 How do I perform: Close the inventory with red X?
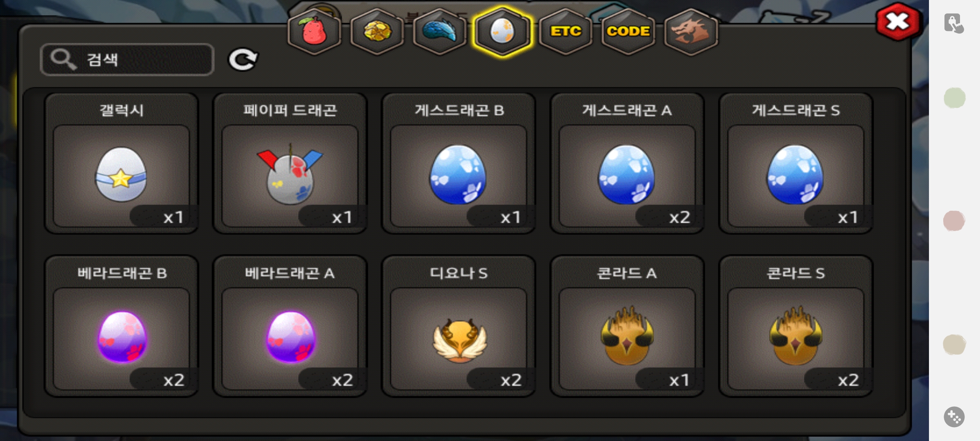(x=898, y=22)
